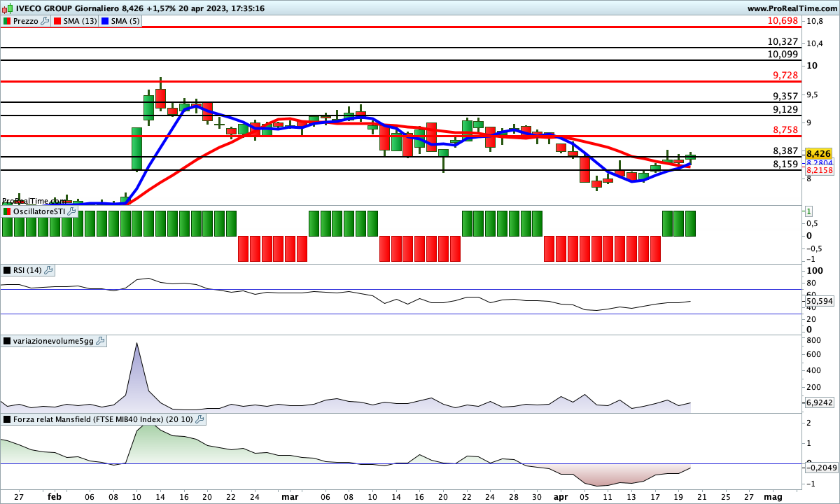Open Forza relat Mansfield settings wrench icon

click(200, 419)
